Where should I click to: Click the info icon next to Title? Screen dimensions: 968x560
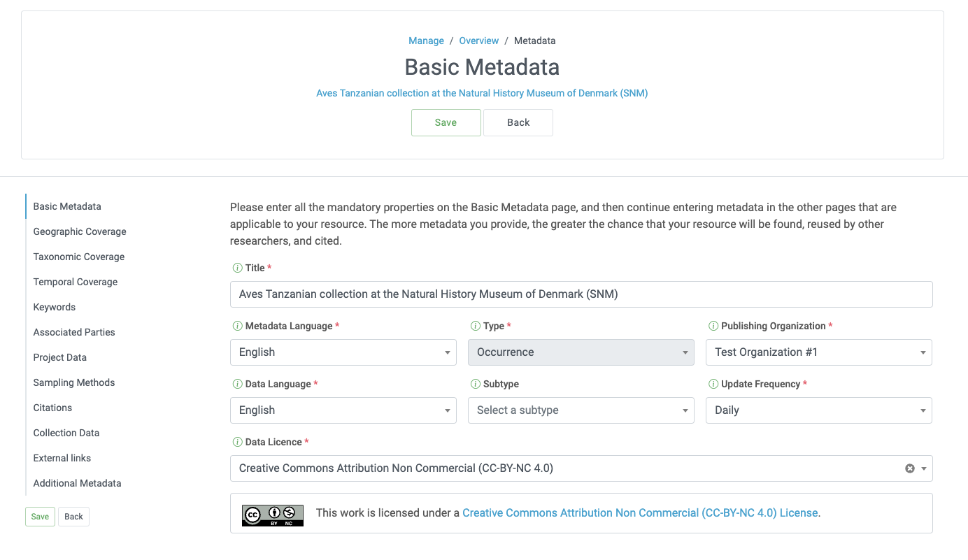point(237,268)
